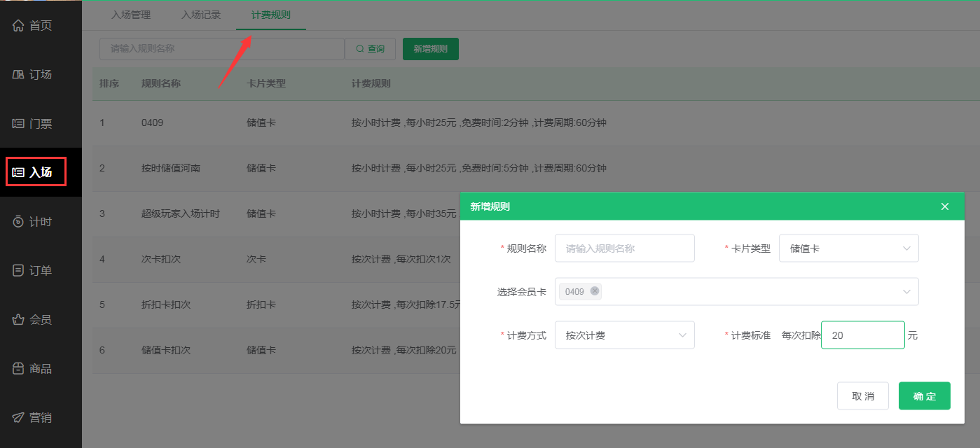The image size is (980, 448).
Task: Open the 卡片类型 card type dropdown
Action: pyautogui.click(x=848, y=248)
